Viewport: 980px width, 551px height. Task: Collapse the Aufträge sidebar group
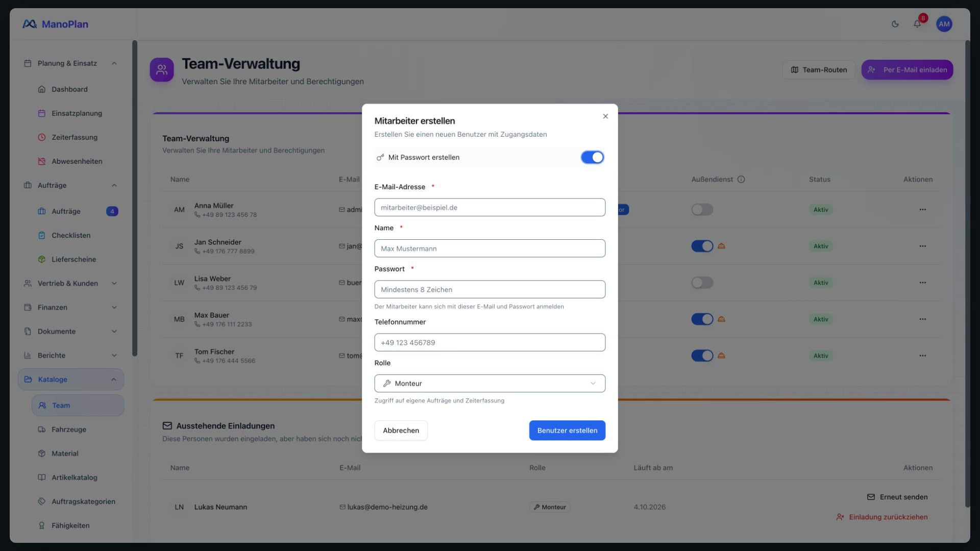click(71, 185)
